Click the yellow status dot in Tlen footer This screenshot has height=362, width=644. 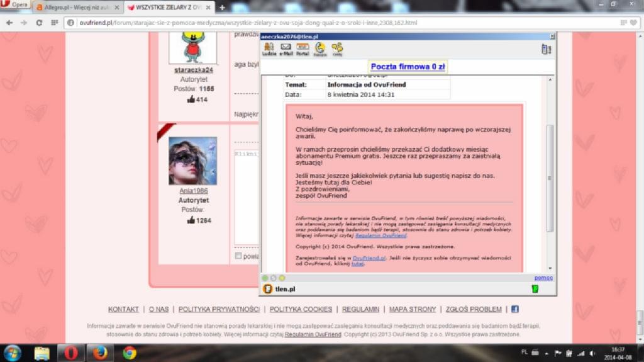pos(282,278)
